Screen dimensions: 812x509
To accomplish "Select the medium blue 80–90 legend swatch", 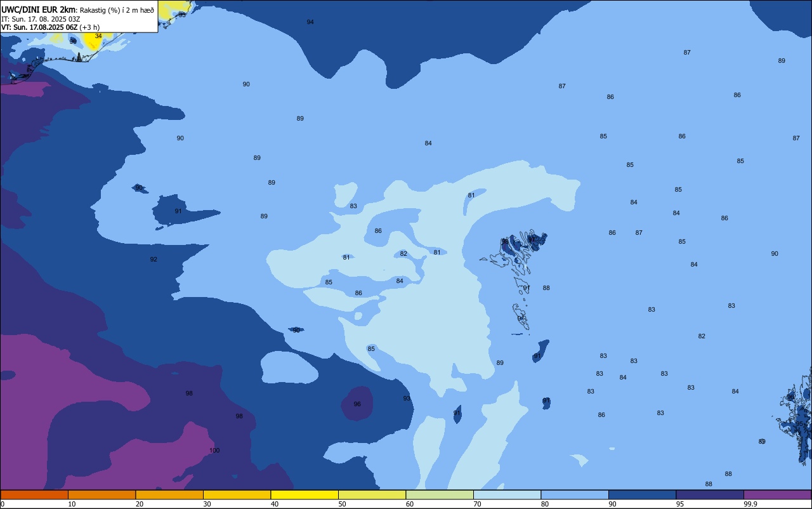I will click(575, 494).
